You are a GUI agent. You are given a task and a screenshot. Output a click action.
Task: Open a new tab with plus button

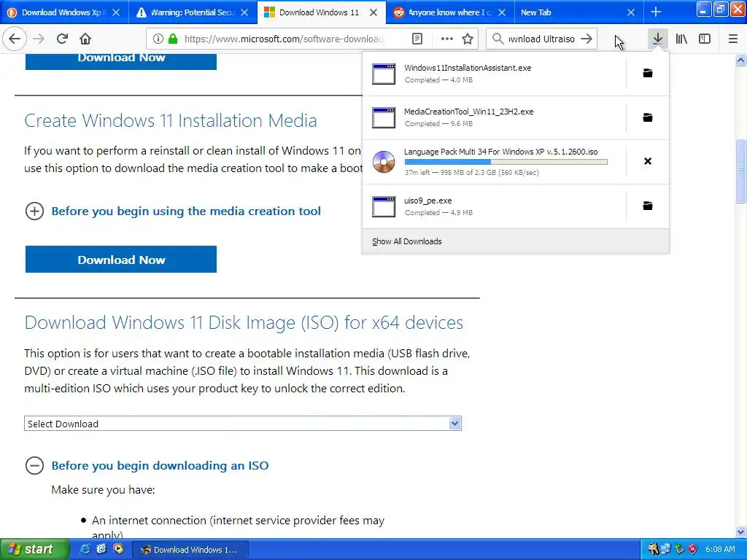coord(656,12)
